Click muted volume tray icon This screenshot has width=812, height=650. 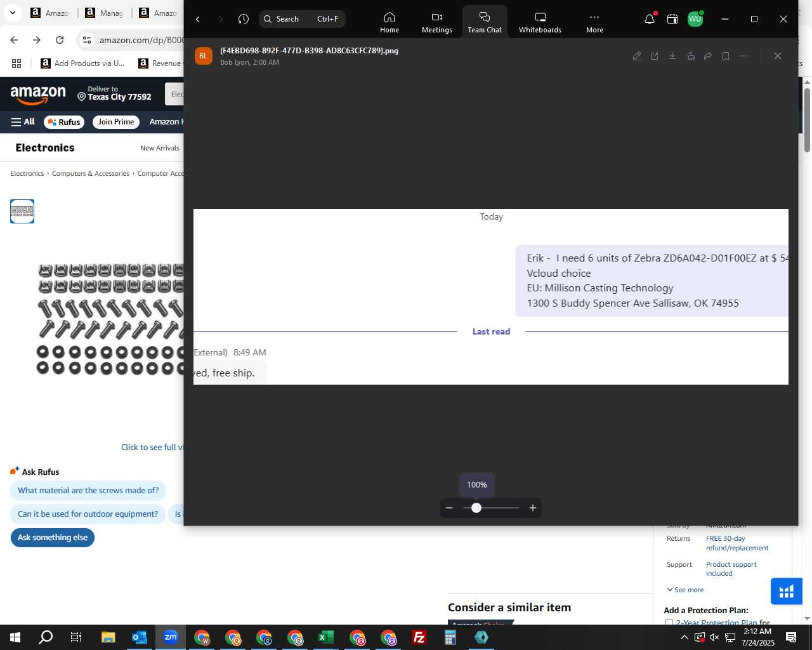pos(714,637)
